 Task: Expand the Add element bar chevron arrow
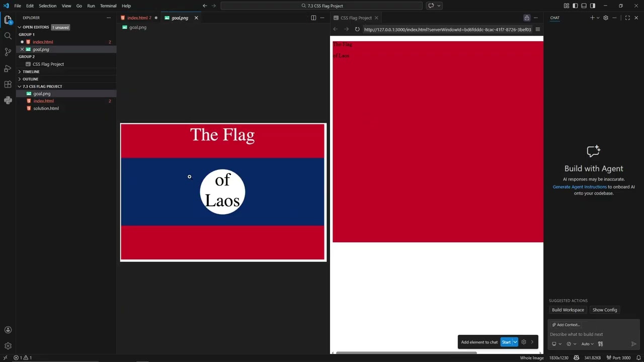[532, 342]
